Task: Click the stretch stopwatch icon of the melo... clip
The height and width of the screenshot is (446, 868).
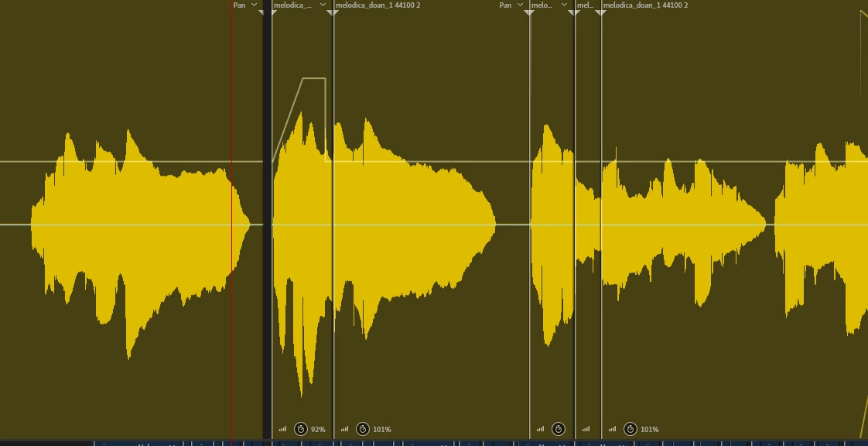Action: (558, 429)
